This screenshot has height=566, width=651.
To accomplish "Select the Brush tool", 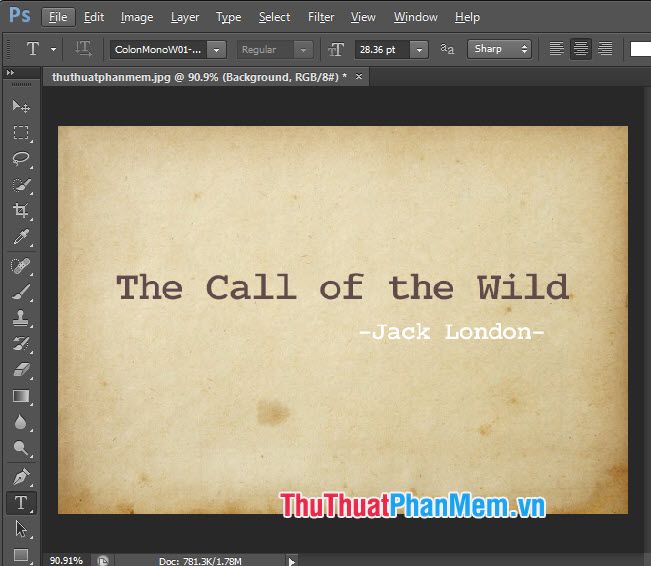I will (21, 292).
